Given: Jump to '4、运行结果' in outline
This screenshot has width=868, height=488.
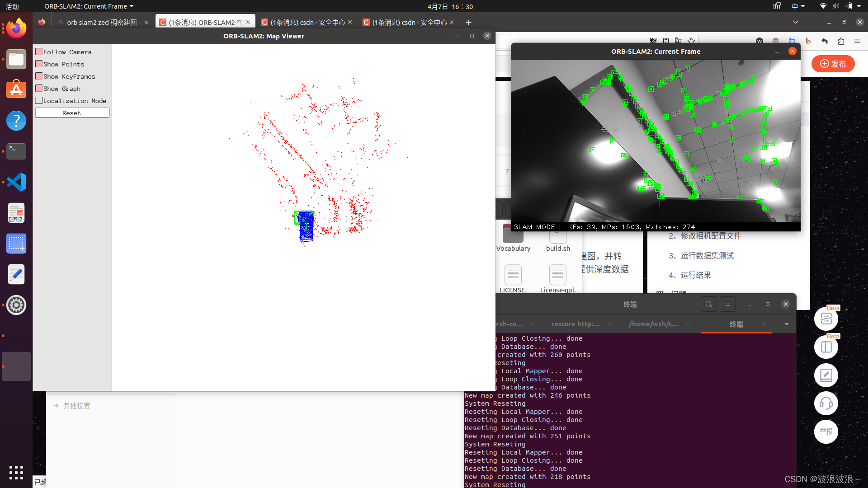Looking at the screenshot, I should pyautogui.click(x=690, y=275).
